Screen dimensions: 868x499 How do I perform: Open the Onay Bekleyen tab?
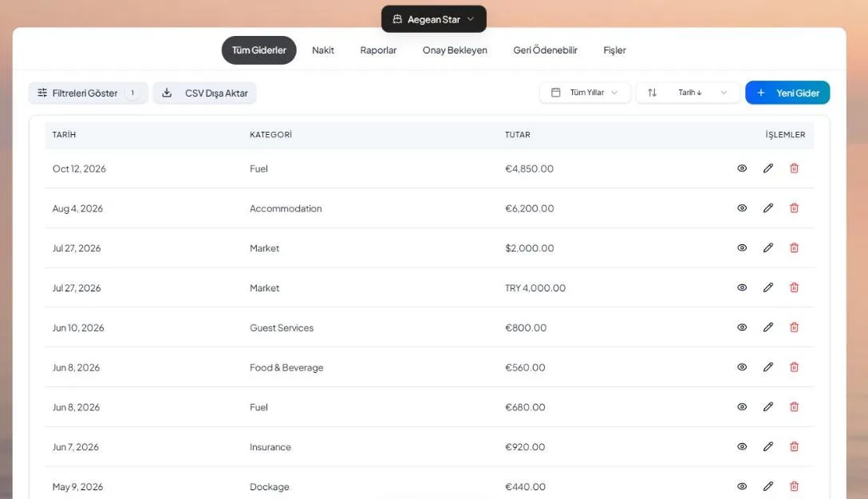(x=455, y=50)
